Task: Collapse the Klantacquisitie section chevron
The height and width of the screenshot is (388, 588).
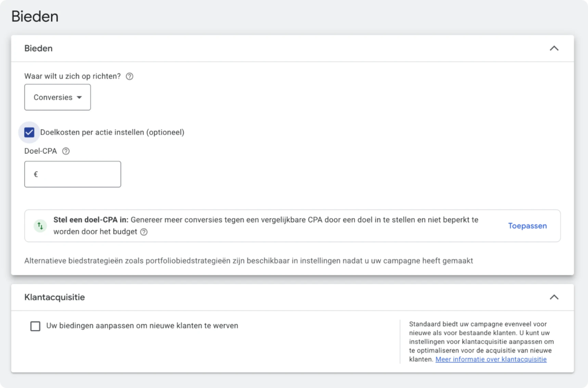Action: pyautogui.click(x=554, y=297)
